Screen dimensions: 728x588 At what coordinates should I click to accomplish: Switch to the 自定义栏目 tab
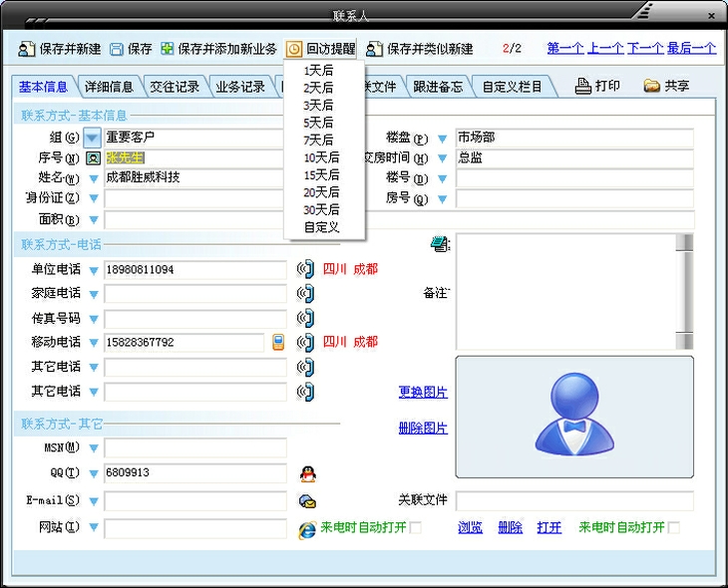coord(513,87)
